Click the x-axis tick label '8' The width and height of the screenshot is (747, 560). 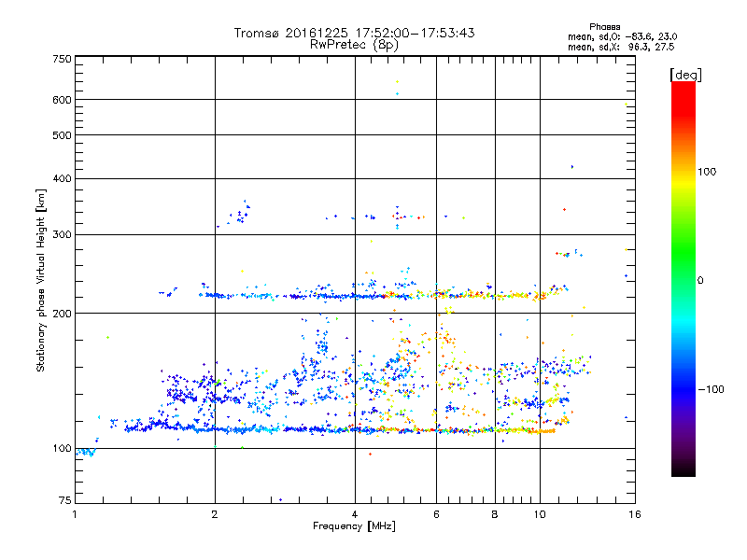tap(495, 514)
